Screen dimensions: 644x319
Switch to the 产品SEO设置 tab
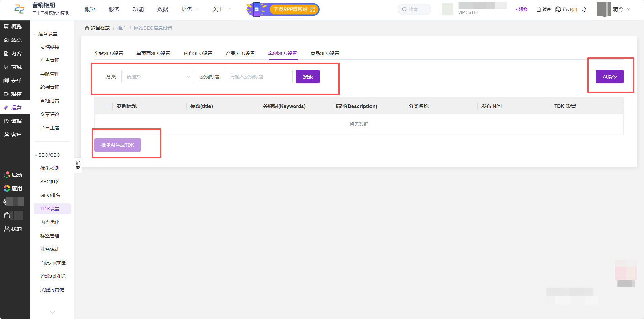coord(240,53)
